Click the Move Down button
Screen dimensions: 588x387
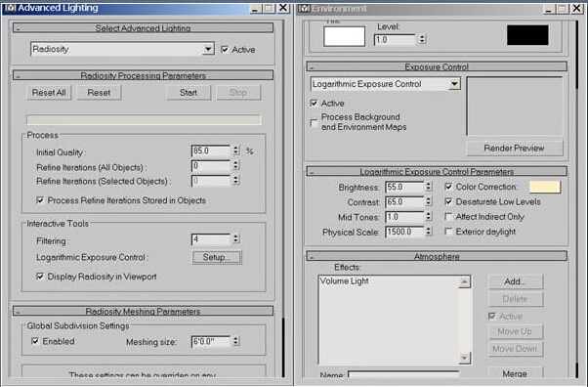(x=516, y=349)
